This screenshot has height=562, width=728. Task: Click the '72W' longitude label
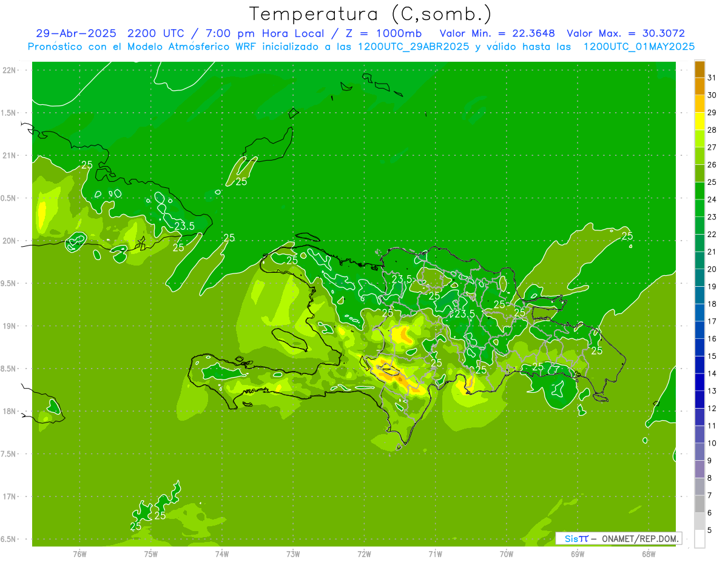[x=364, y=554]
